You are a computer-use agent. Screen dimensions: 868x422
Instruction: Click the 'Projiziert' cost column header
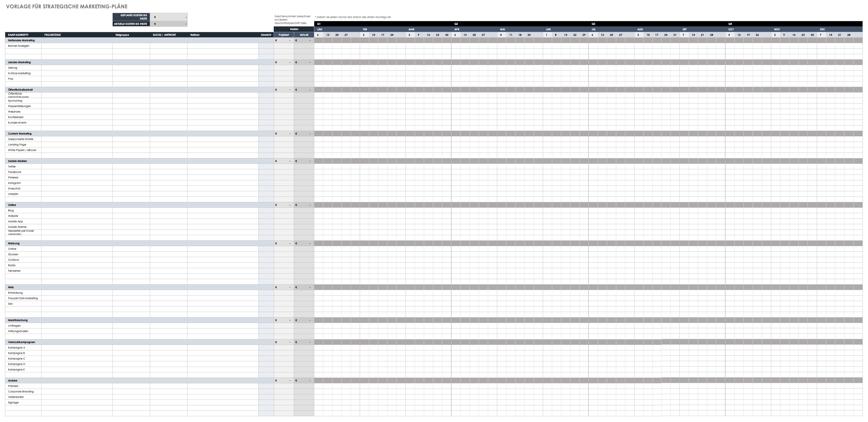(284, 35)
